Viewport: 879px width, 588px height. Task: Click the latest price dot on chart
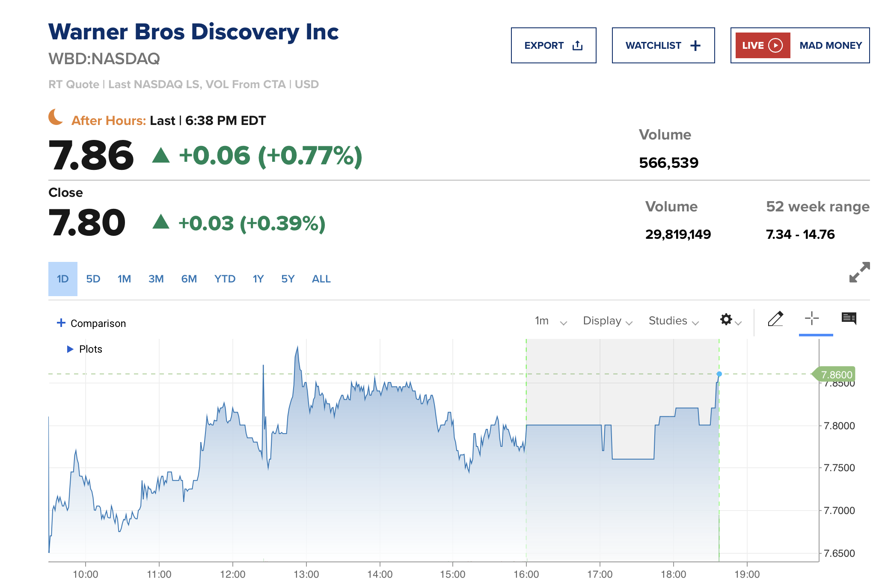point(719,374)
